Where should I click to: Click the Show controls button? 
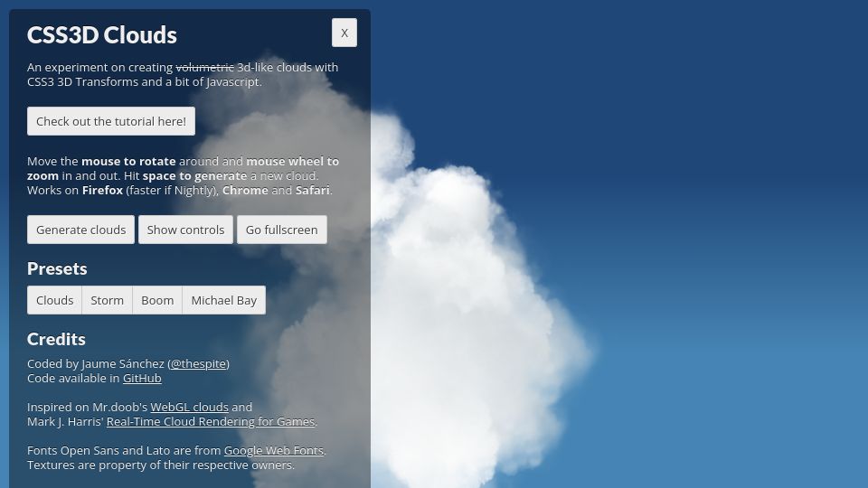point(185,230)
